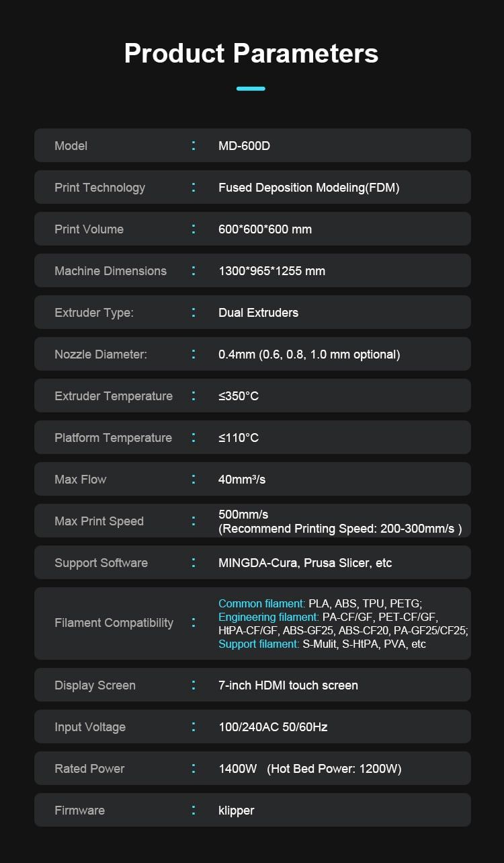Click the cyan Engineering filament text
Viewport: 504px width, 863px height.
point(268,617)
